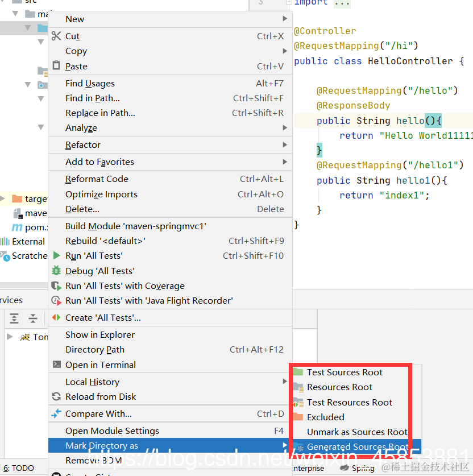
Task: Click the Collapse All icon in Services panel
Action: click(33, 318)
